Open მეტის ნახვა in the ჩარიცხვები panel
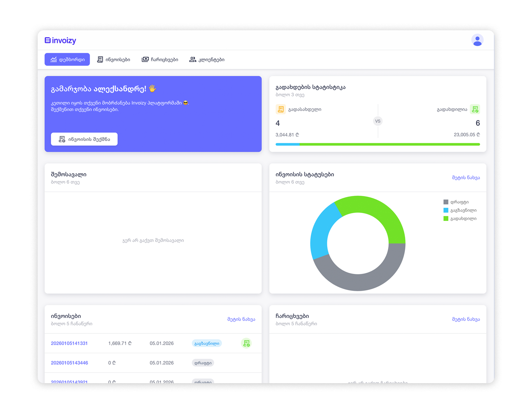This screenshot has width=532, height=414. coord(466,319)
